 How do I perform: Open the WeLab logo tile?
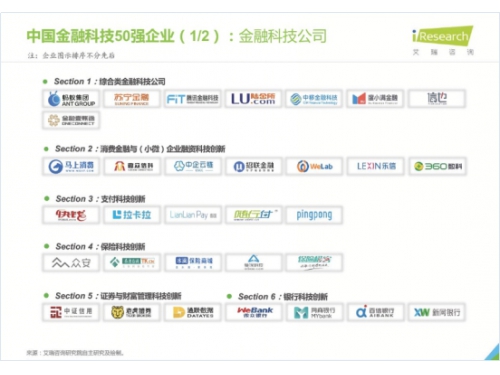click(314, 166)
